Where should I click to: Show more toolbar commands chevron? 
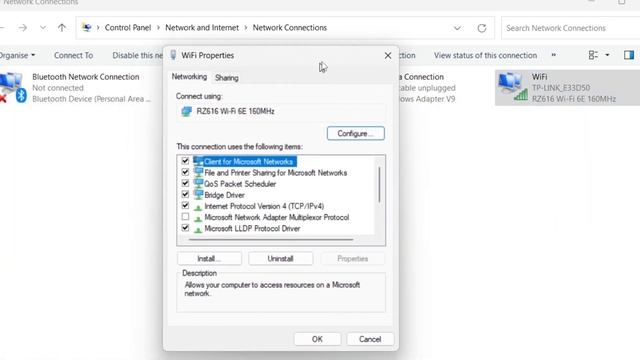[554, 55]
